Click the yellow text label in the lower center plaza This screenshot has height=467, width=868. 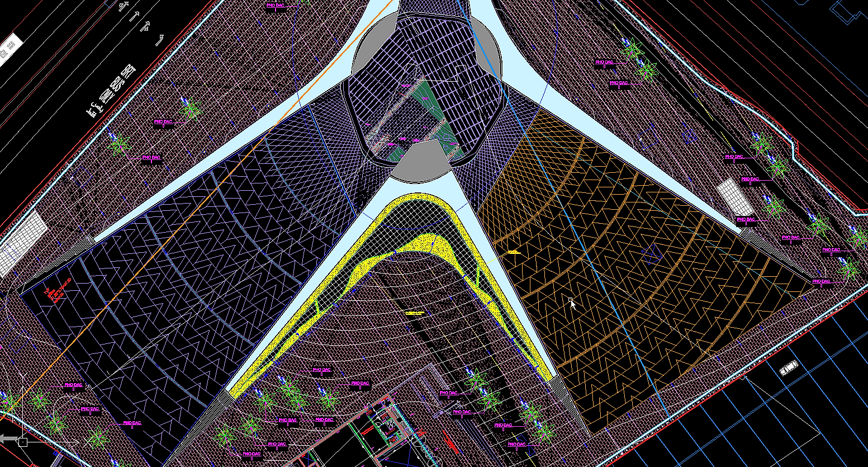click(415, 313)
